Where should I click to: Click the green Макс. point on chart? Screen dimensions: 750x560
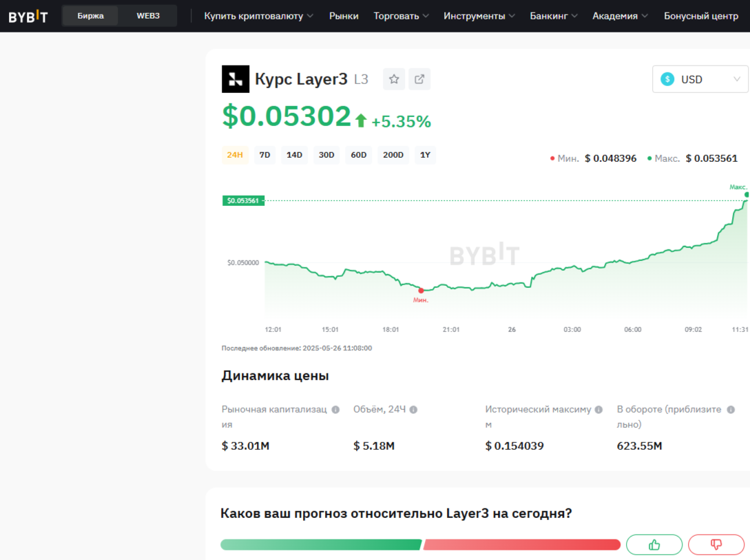747,195
